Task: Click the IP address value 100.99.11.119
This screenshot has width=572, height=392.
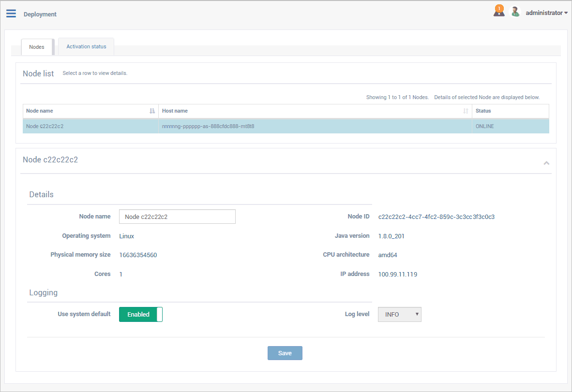Action: click(397, 275)
